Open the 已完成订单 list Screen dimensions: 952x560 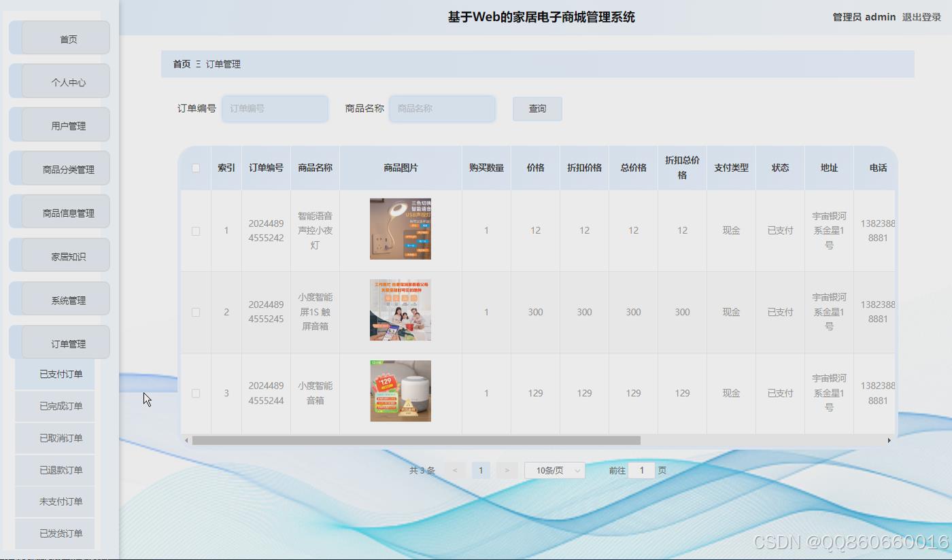(x=54, y=406)
